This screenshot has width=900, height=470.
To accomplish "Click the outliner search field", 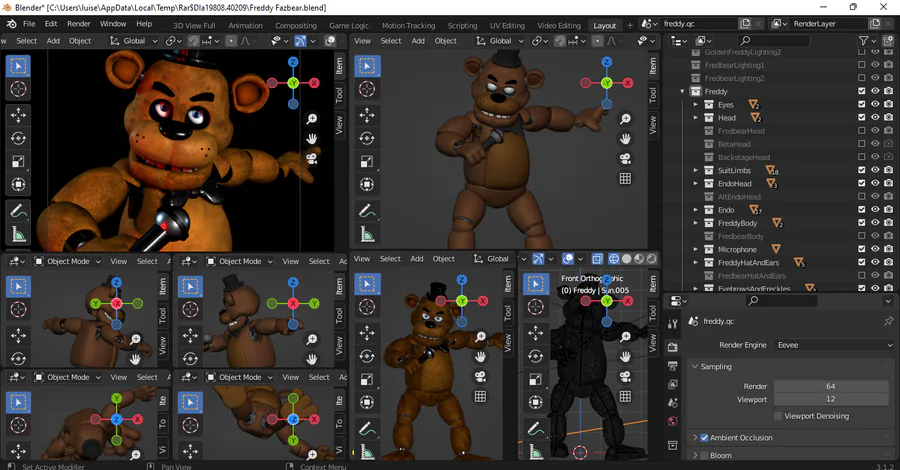I will tap(774, 41).
